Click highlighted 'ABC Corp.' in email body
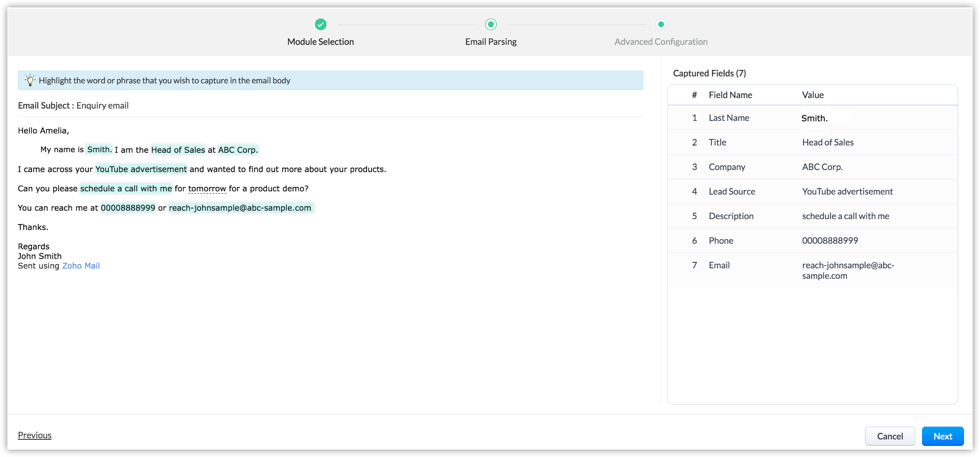The height and width of the screenshot is (457, 980). click(x=238, y=150)
